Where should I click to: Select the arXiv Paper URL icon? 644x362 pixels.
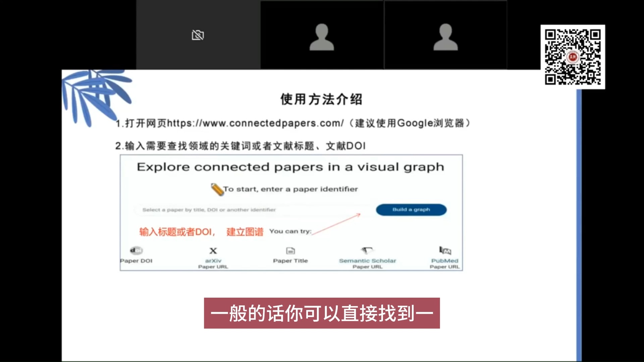[x=213, y=251]
